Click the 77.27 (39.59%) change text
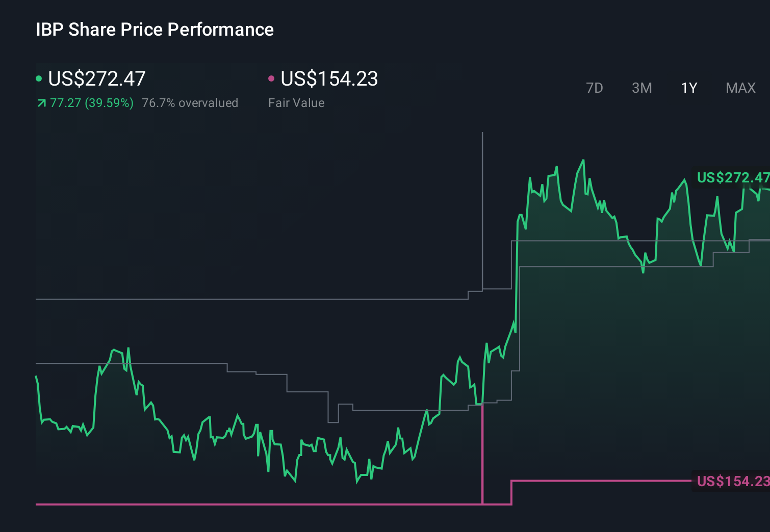This screenshot has height=532, width=770. (x=91, y=103)
